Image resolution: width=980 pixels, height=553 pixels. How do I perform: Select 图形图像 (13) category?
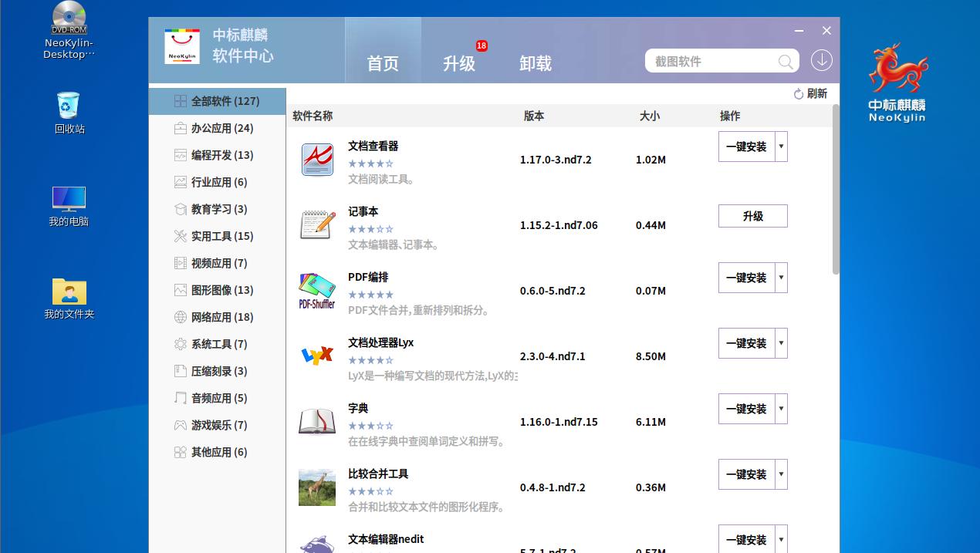click(217, 290)
